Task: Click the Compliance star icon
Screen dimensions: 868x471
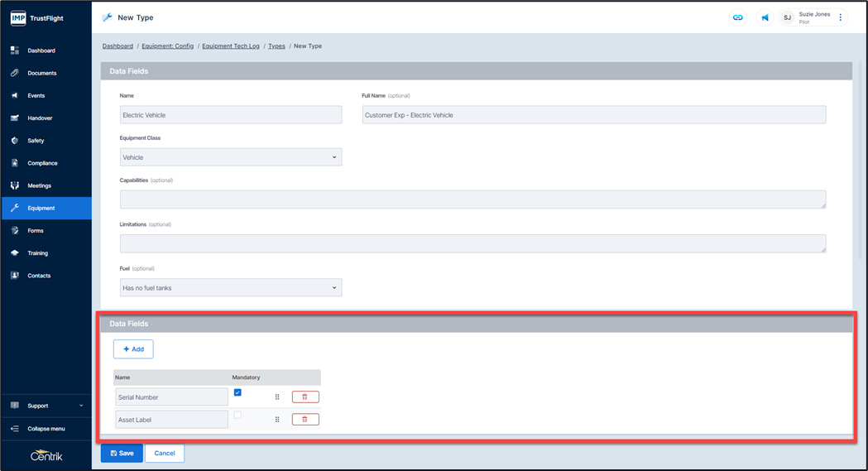Action: pos(15,163)
